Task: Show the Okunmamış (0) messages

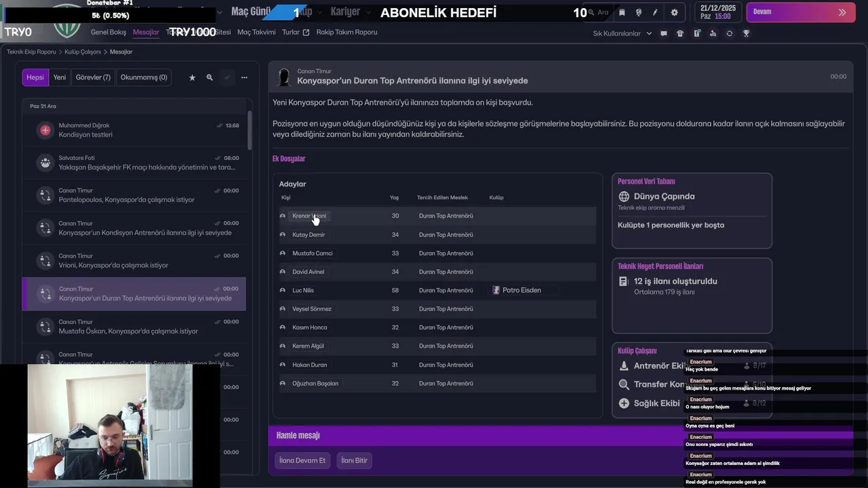Action: tap(144, 77)
